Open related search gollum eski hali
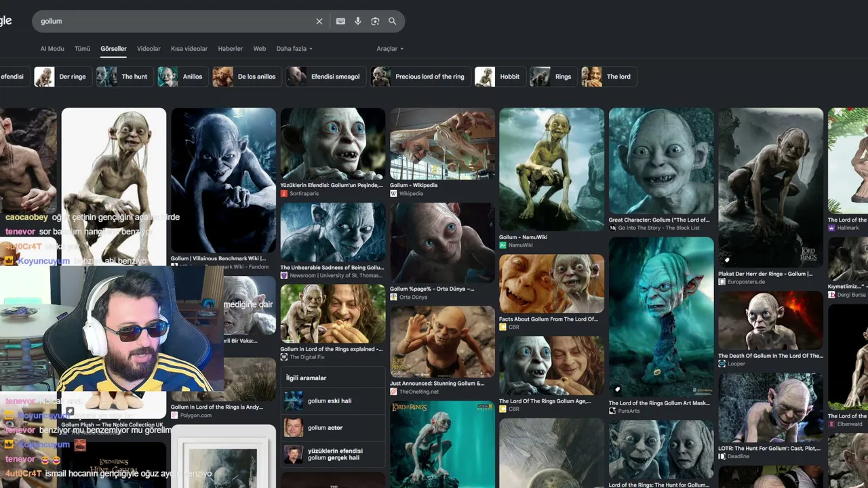 coord(333,401)
